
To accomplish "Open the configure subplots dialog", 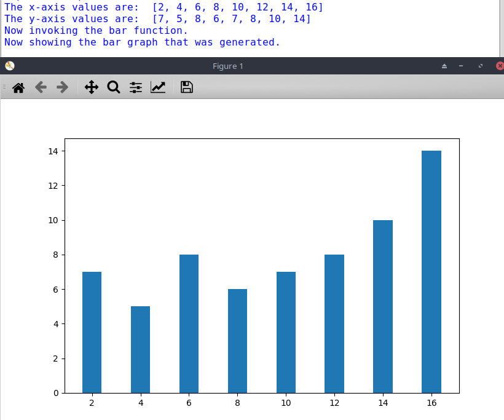I will [x=136, y=87].
